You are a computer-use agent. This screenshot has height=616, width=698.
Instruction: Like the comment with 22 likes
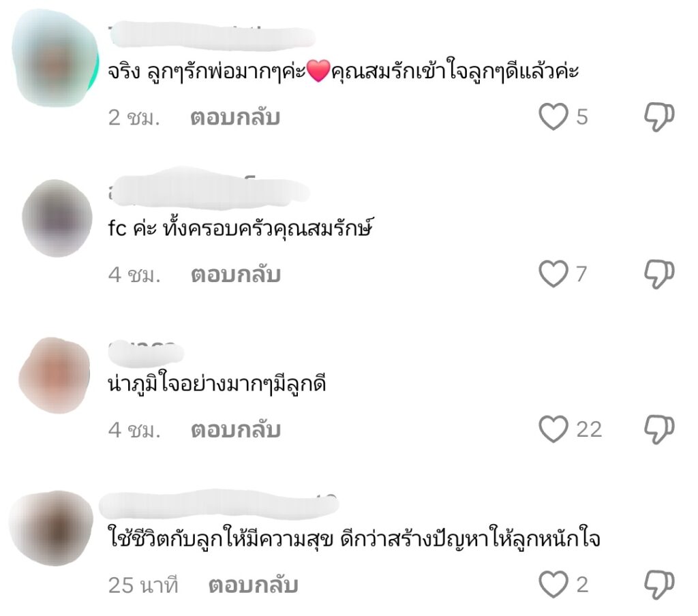[553, 429]
